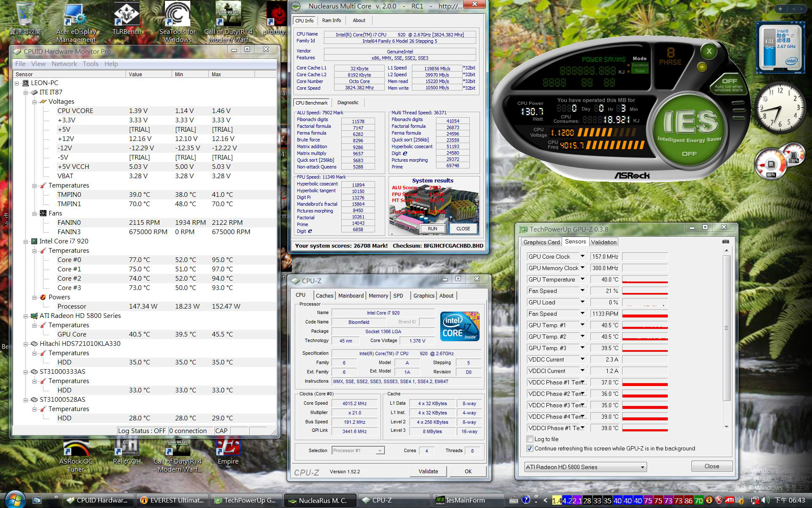The width and height of the screenshot is (812, 508).
Task: Click the show desktop quick launch icon
Action: click(x=37, y=500)
